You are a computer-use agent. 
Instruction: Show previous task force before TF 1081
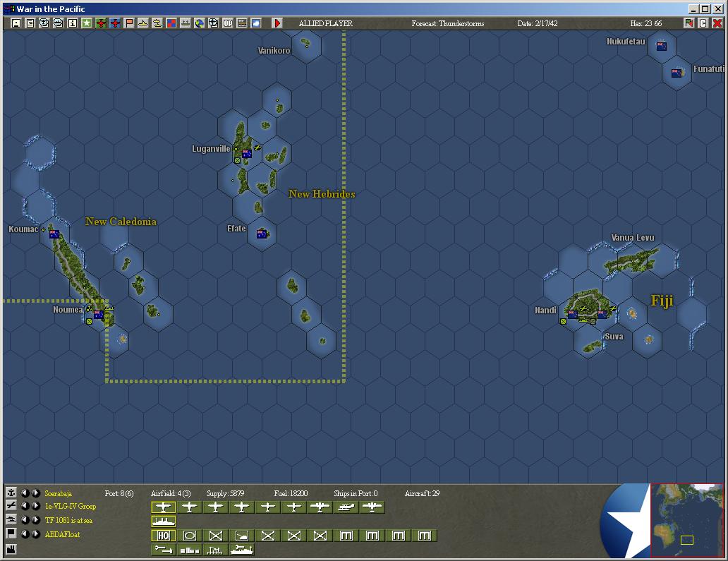25,520
